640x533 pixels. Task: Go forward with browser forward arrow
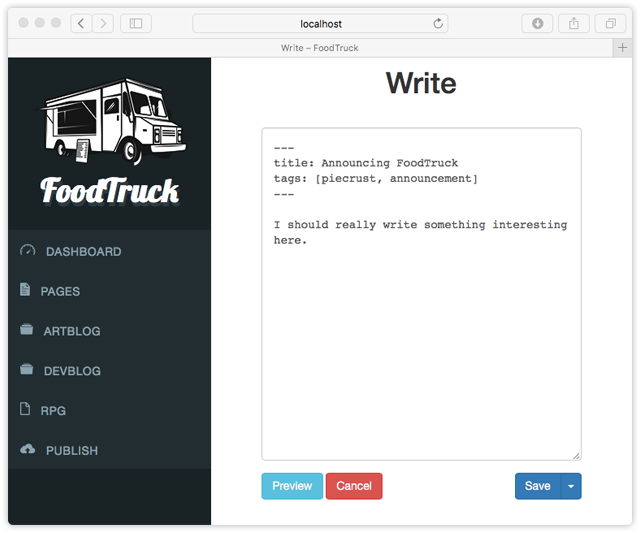(x=103, y=23)
